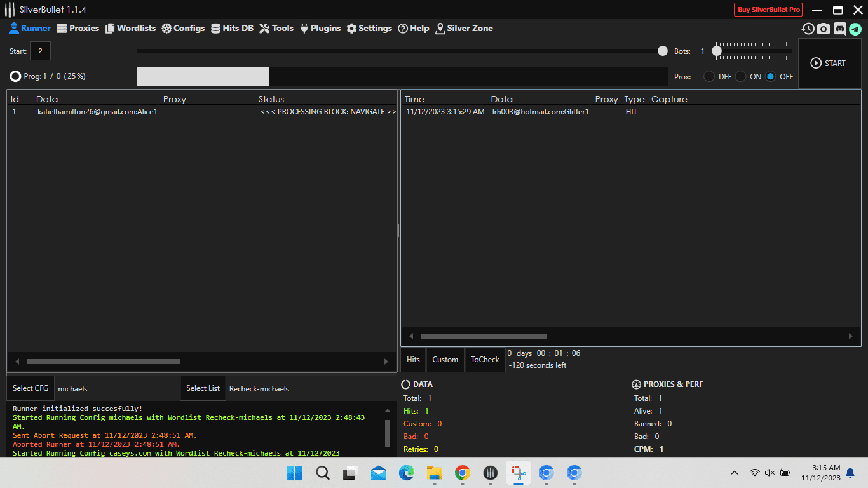This screenshot has height=488, width=868.
Task: Select the OFF proxy radio option
Action: 771,76
